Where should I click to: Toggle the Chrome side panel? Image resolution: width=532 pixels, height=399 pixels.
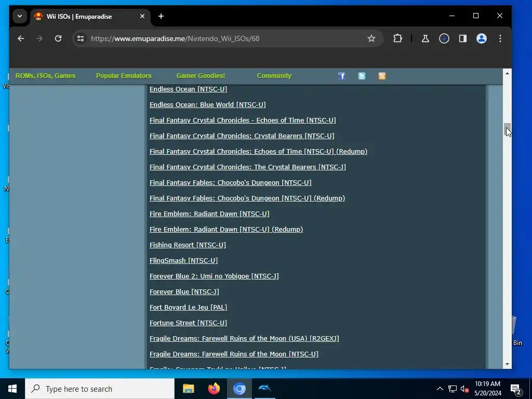463,38
